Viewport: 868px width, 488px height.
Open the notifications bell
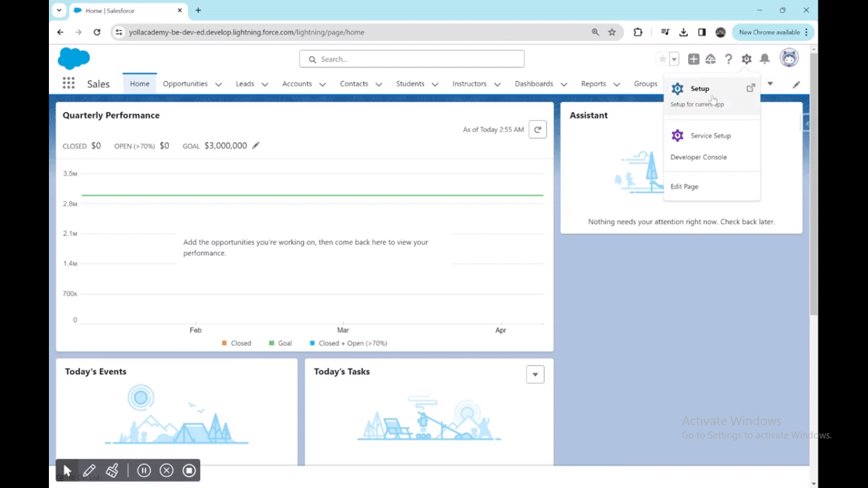(x=765, y=59)
